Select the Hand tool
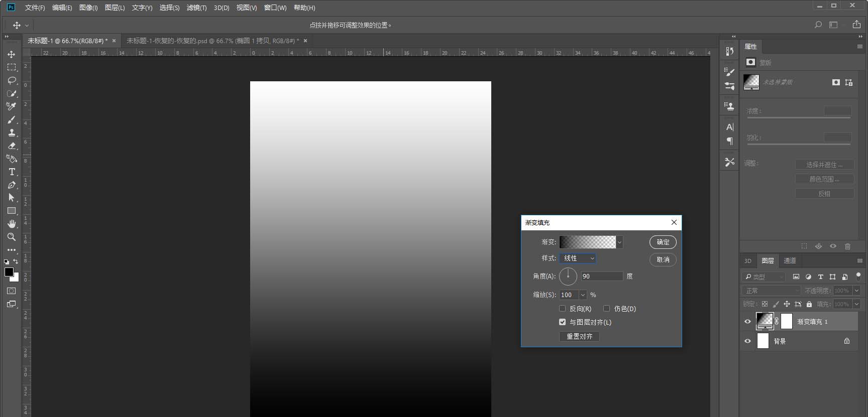868x417 pixels. (12, 224)
